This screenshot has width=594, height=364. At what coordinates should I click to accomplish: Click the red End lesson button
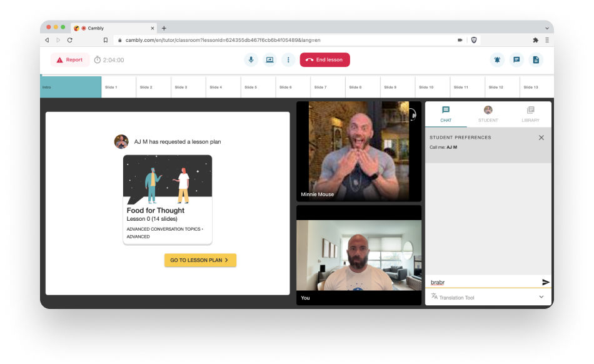[x=325, y=60]
